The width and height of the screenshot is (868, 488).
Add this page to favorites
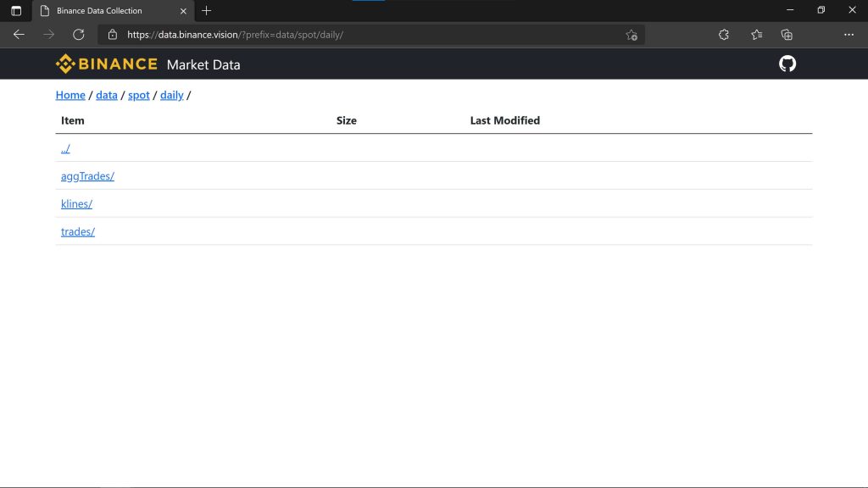click(x=632, y=35)
